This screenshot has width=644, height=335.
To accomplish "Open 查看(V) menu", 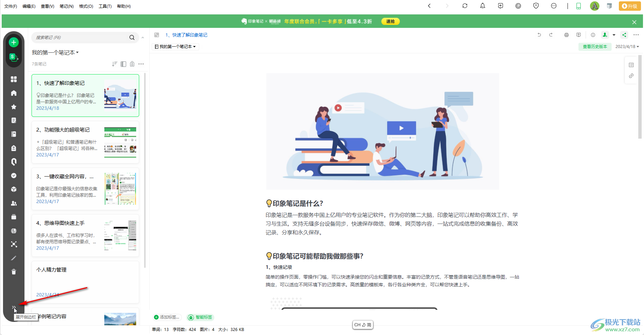I will point(48,6).
